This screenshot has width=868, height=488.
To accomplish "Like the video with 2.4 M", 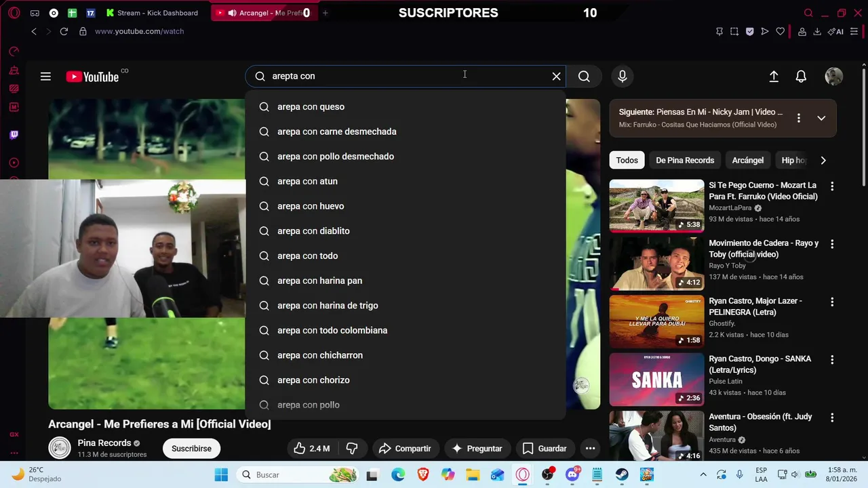I will click(x=312, y=449).
